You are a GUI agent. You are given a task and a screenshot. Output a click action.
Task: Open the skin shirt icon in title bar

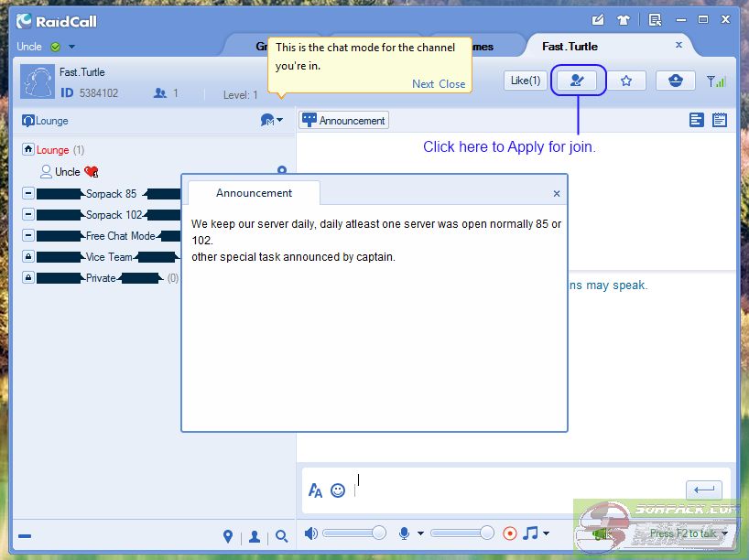point(623,20)
